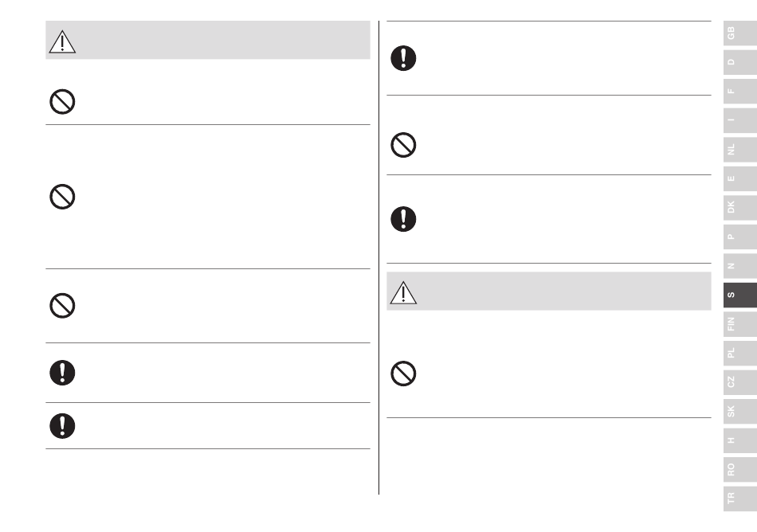Select the CZ language tab
This screenshot has height=532, width=757.
click(740, 382)
